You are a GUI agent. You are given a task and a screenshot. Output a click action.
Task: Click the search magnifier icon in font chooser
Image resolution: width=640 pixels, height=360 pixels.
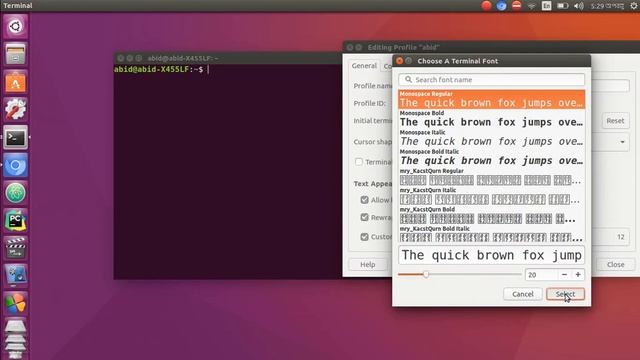point(408,80)
